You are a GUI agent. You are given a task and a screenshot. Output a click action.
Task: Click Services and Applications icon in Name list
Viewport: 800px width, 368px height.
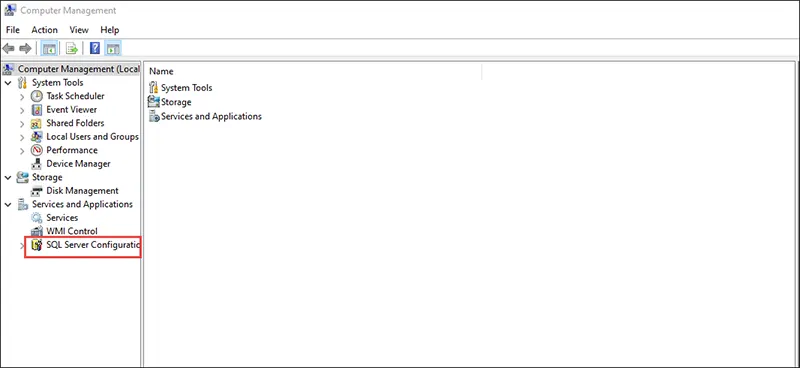pyautogui.click(x=154, y=116)
